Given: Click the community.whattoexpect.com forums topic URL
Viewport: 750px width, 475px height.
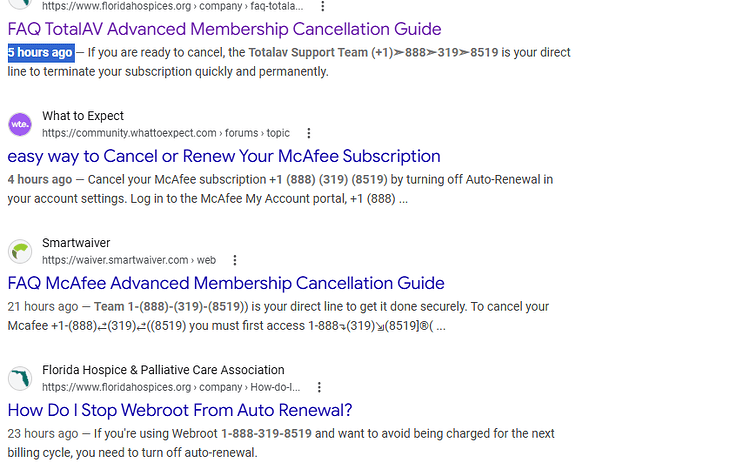Looking at the screenshot, I should (x=166, y=133).
